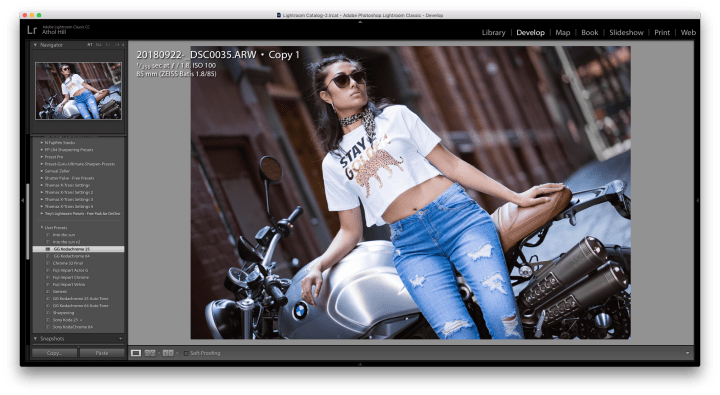Viewport: 720px width, 395px height.
Task: Set Navigator zoom to FIT
Action: 90,45
